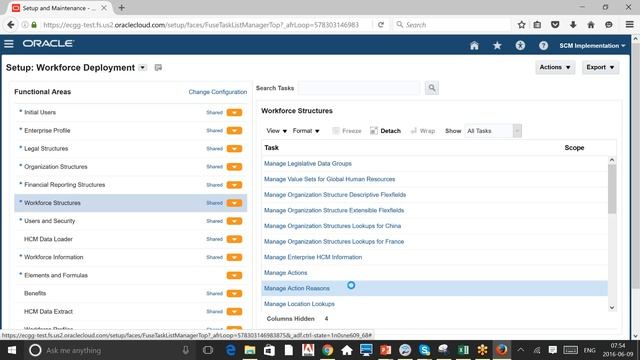Open Windows Start button

(x=12, y=350)
